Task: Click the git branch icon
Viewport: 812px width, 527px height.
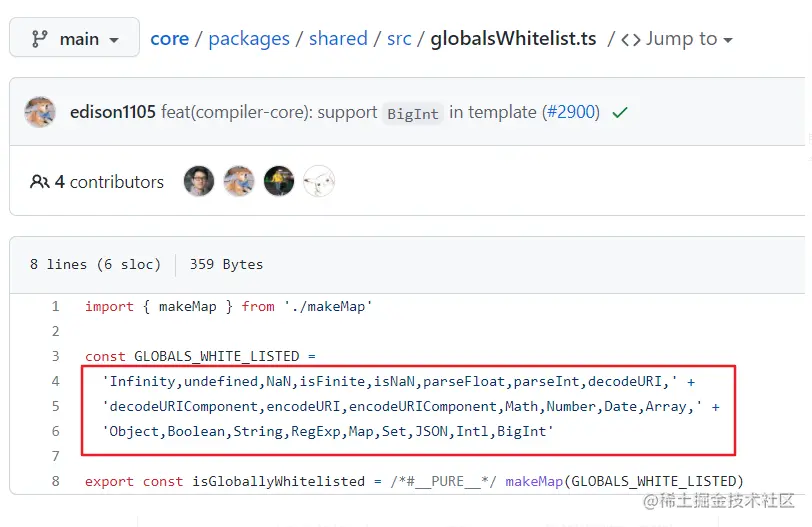Action: pyautogui.click(x=40, y=39)
